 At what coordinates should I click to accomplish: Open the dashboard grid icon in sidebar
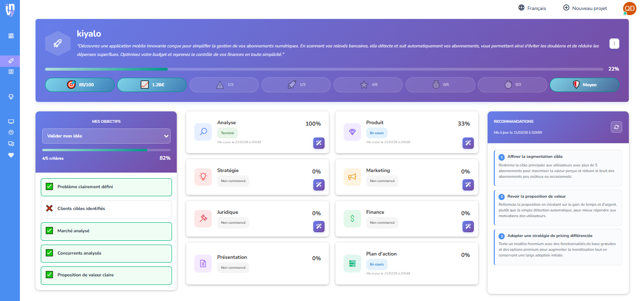point(11,36)
